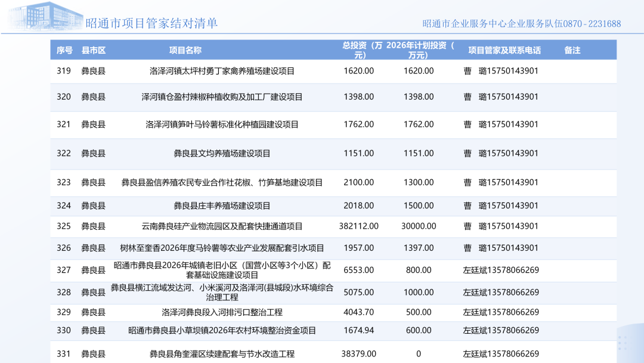Screen dimensions: 644x363
Task: Select row number 324
Action: (x=64, y=205)
